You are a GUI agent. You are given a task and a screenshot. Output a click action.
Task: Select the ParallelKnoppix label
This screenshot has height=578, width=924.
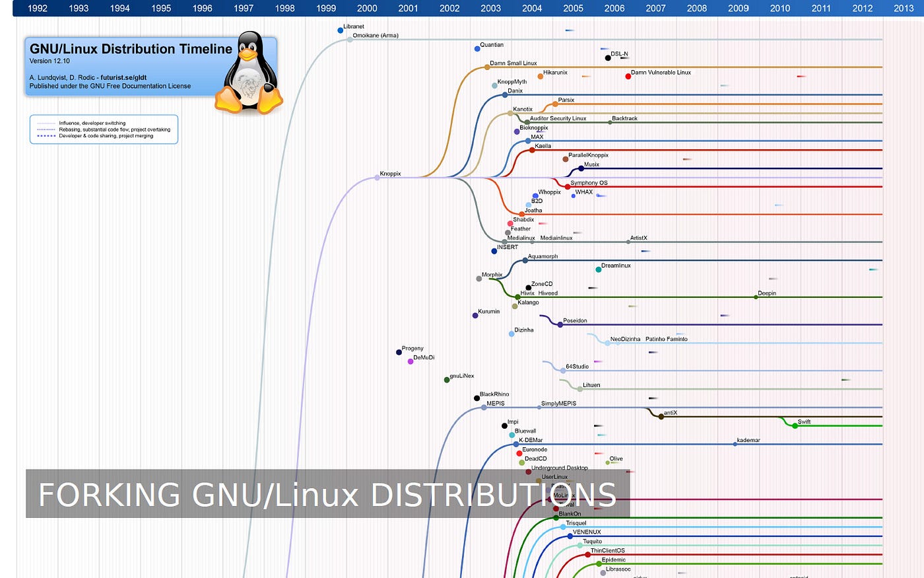588,156
